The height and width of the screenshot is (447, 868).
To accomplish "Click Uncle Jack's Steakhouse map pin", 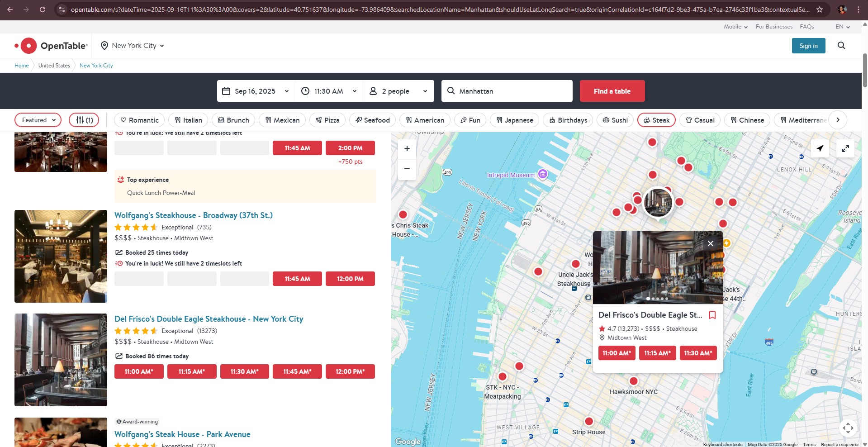I will tap(576, 264).
